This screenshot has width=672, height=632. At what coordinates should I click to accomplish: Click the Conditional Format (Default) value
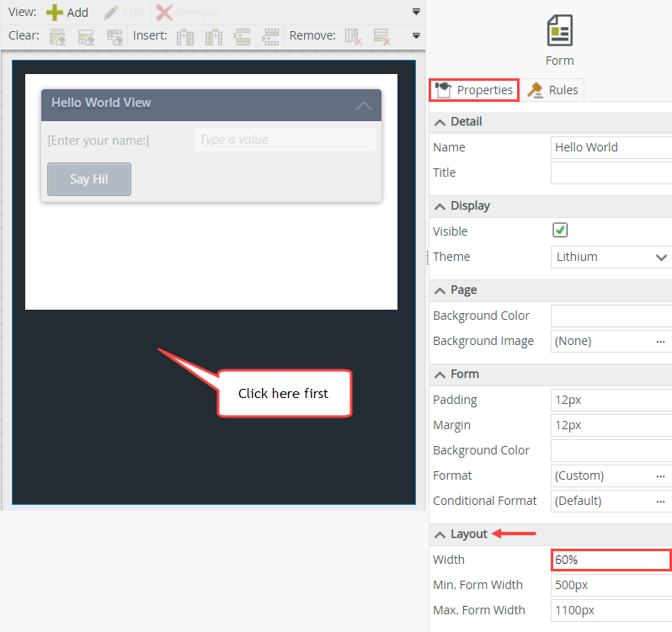tap(579, 501)
